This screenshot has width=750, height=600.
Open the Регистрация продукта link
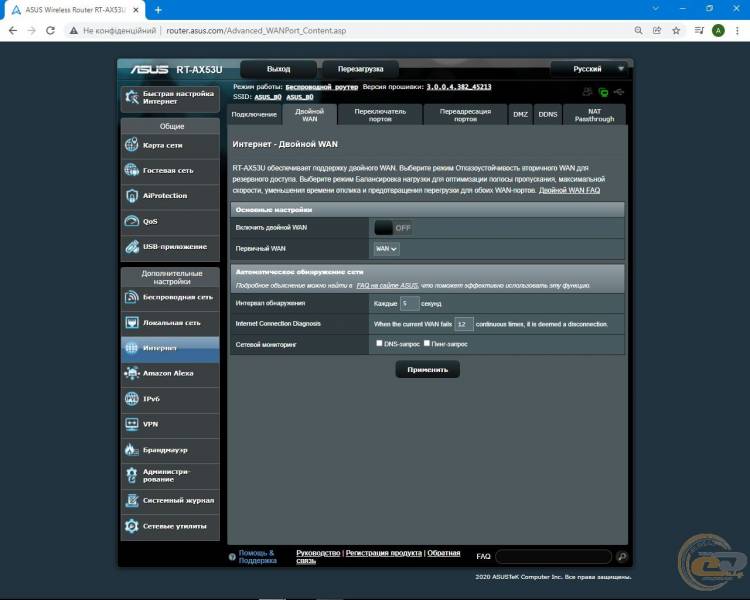coord(384,553)
